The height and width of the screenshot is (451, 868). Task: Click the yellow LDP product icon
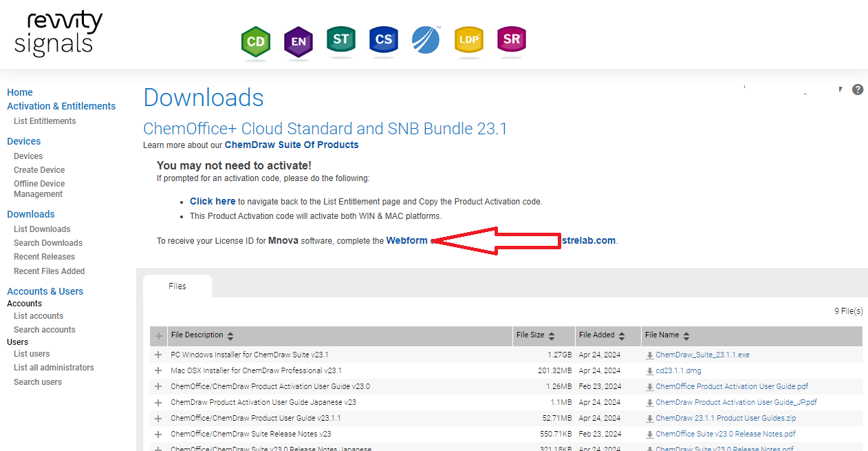[x=469, y=41]
